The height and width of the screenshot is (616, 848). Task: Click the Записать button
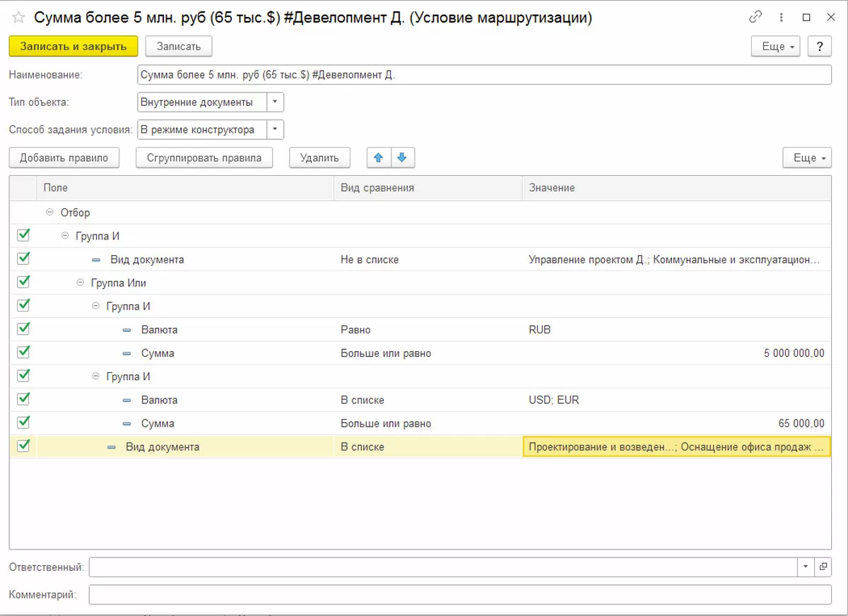coord(179,47)
